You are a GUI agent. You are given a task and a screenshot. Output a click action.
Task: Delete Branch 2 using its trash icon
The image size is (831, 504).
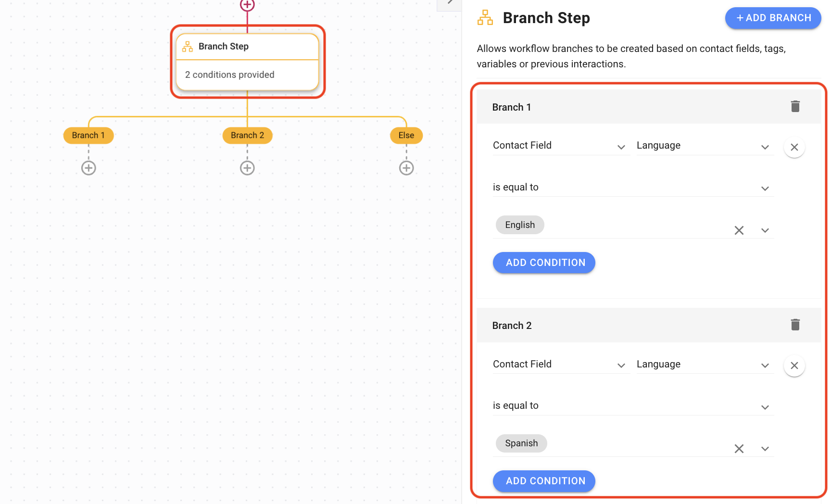[x=795, y=325]
